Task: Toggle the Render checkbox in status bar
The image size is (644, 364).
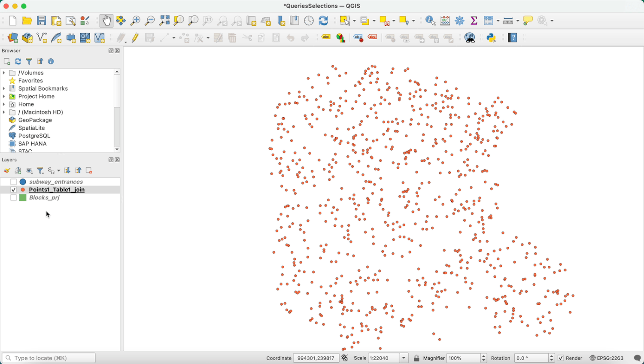Action: click(561, 358)
